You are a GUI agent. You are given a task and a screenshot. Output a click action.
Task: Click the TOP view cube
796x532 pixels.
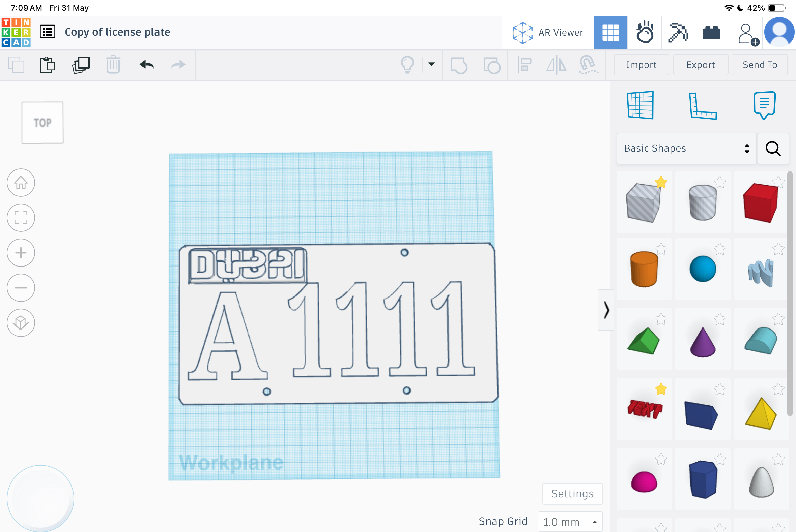coord(42,123)
